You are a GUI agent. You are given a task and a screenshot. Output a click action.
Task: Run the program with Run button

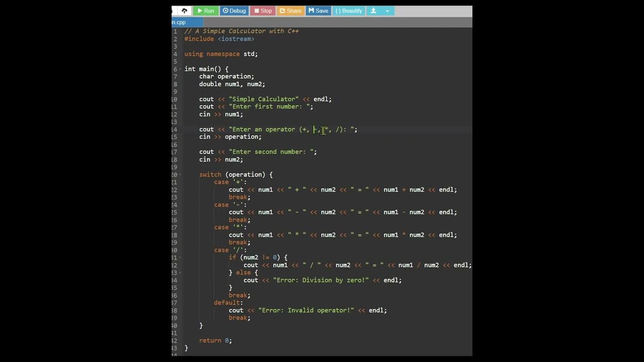pos(206,11)
